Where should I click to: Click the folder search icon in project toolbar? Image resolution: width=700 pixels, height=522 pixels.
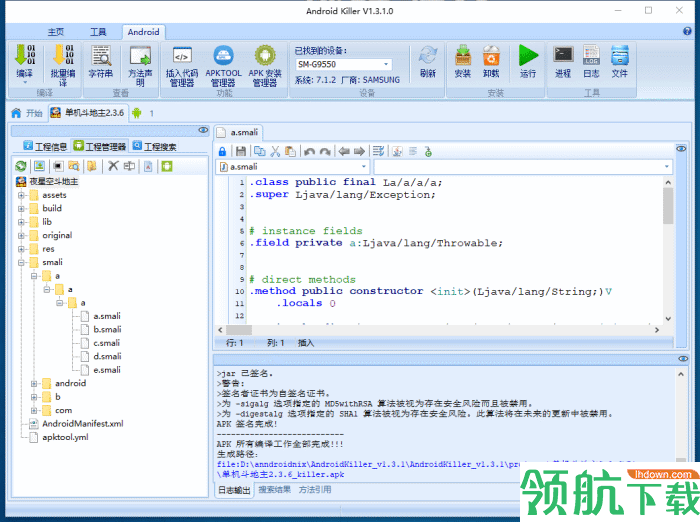coord(74,166)
